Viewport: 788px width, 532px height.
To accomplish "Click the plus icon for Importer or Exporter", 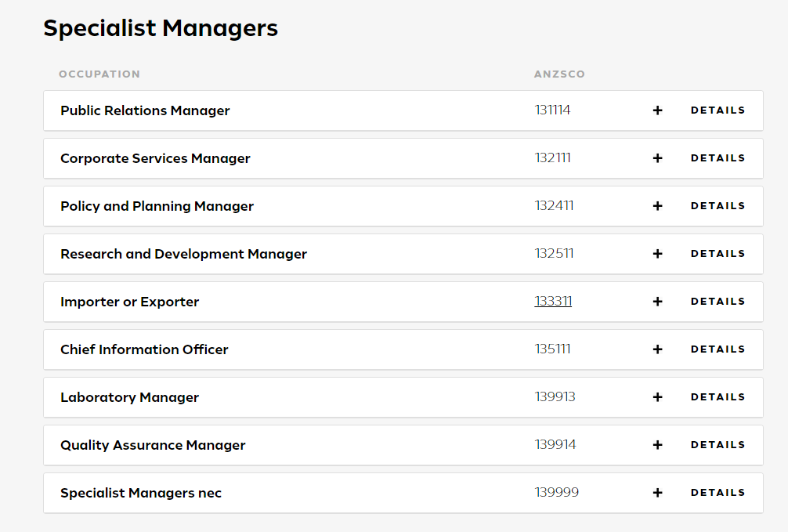I will pos(657,302).
